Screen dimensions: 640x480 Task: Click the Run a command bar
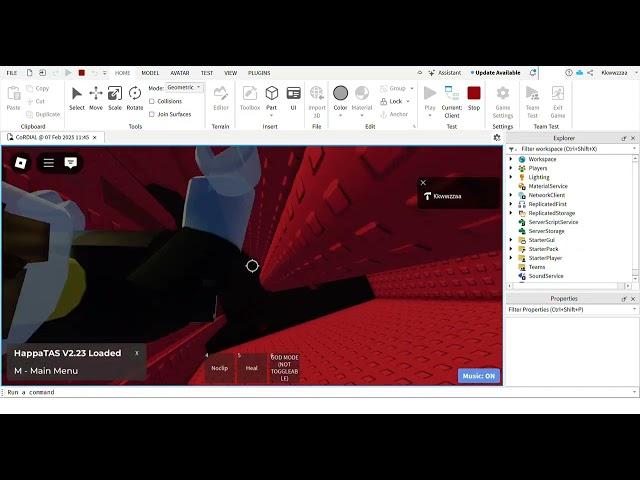[318, 392]
